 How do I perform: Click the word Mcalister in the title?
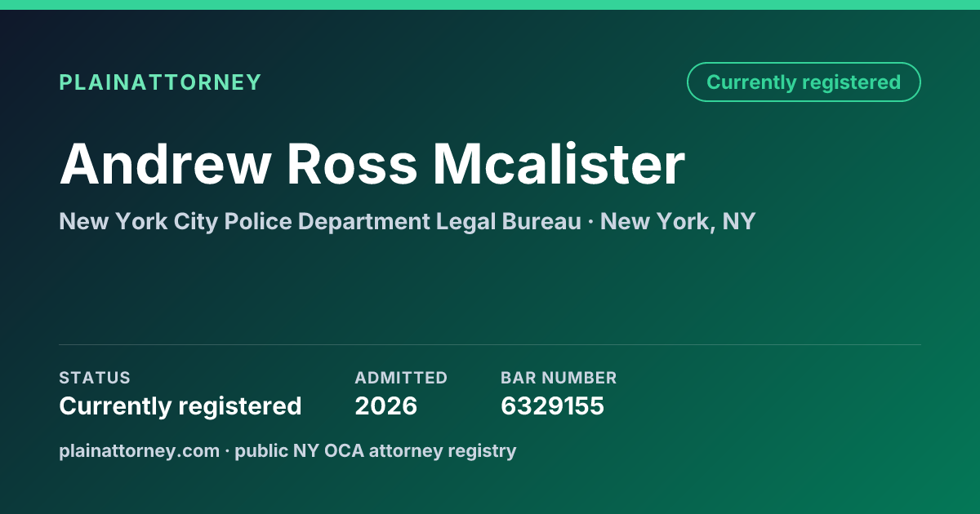tap(559, 163)
